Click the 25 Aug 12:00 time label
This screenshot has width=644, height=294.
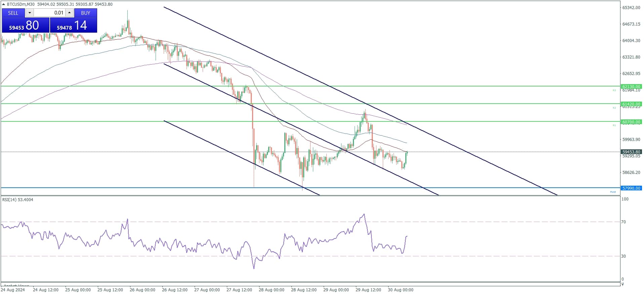tap(110, 290)
